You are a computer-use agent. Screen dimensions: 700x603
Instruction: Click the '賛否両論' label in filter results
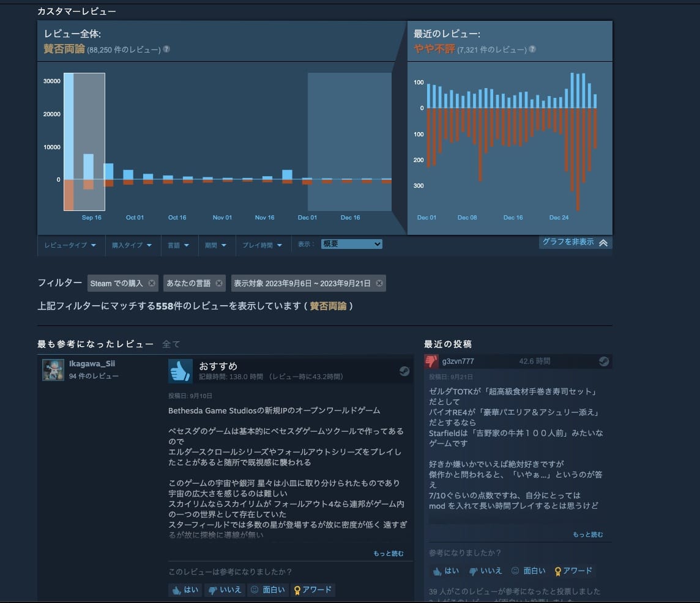coord(328,306)
